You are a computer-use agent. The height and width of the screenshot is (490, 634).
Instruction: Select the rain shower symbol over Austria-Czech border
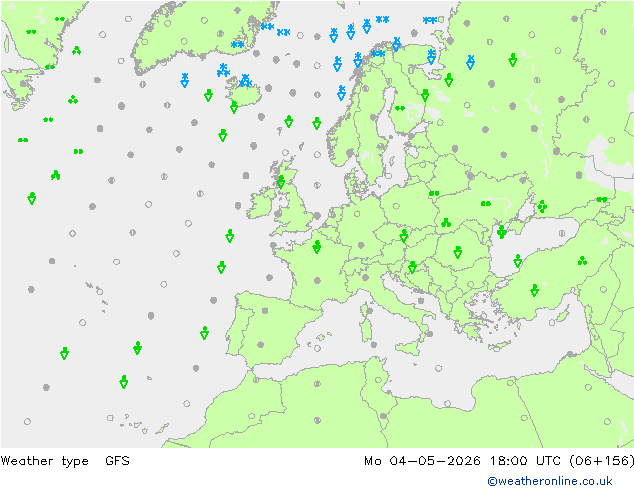point(404,236)
